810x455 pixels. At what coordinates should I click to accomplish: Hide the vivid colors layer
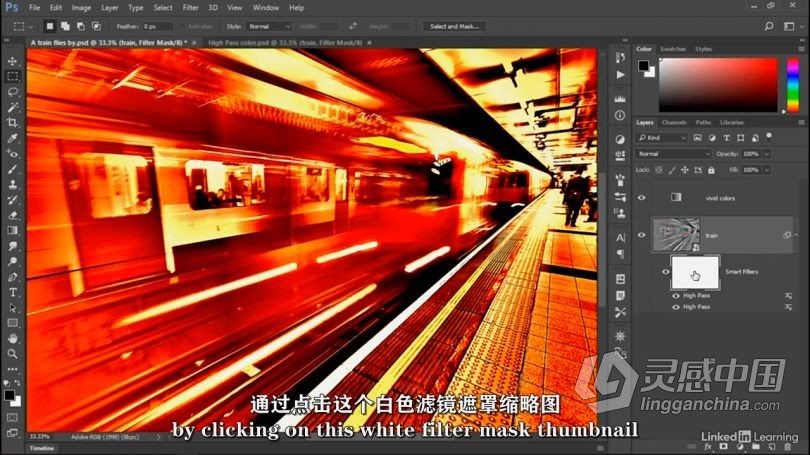tap(642, 198)
